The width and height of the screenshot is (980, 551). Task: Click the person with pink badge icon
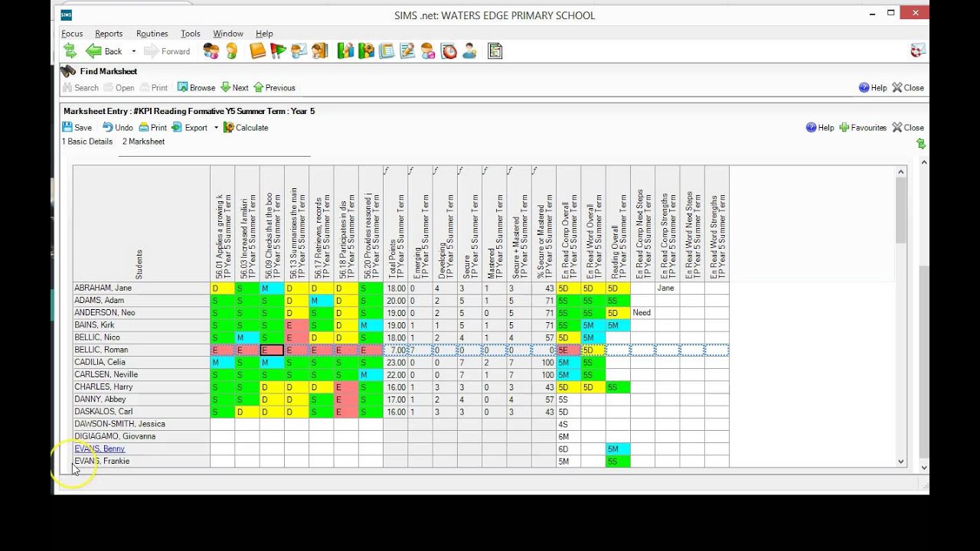(428, 51)
